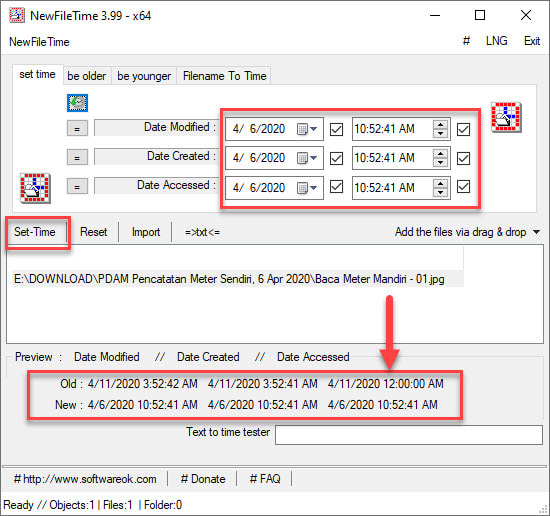Click the = button for Date Modified
Screen dimensions: 550x516
coord(77,129)
